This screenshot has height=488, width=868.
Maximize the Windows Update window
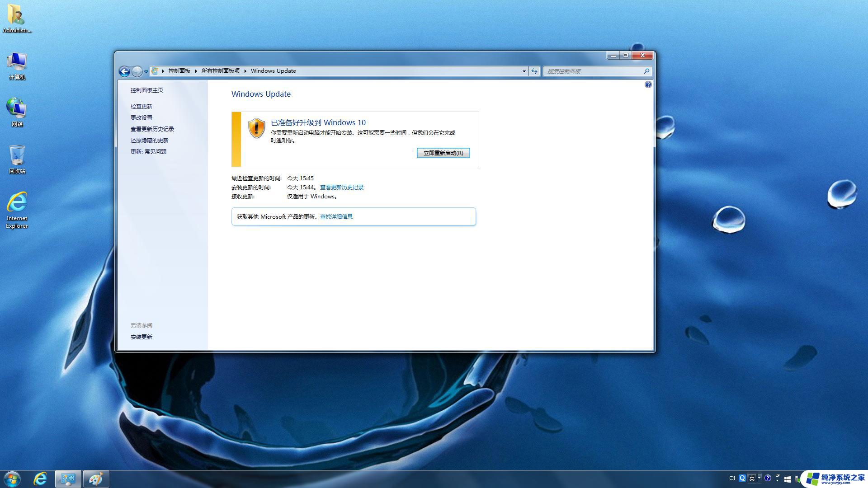tap(625, 56)
